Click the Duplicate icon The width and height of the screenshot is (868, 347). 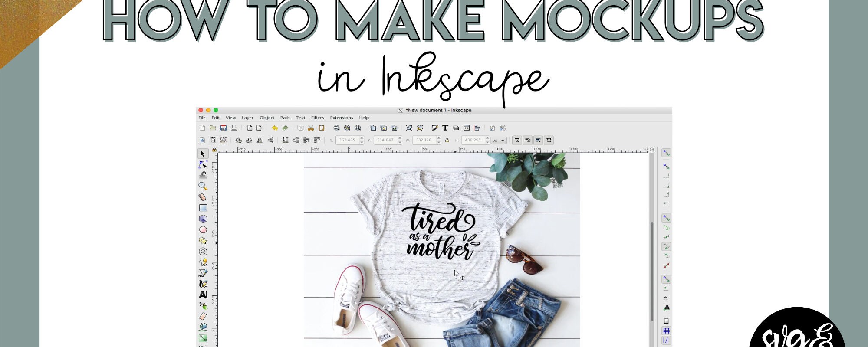click(373, 128)
